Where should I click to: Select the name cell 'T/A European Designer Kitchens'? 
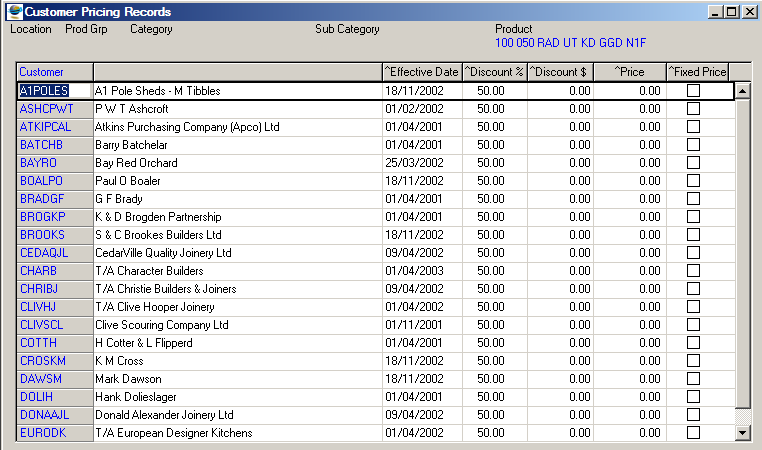(238, 433)
